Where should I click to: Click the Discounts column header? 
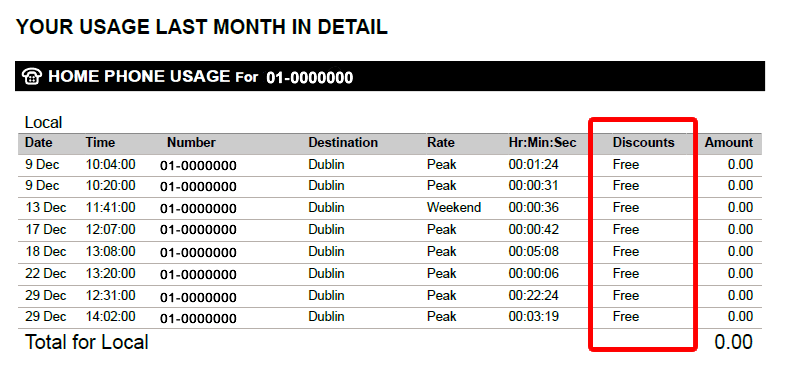point(643,143)
